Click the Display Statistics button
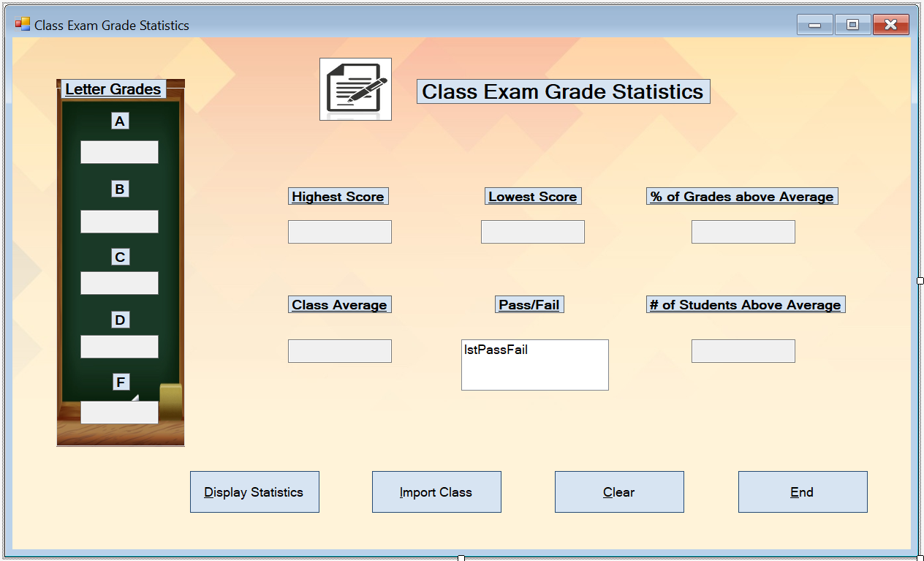This screenshot has height=561, width=924. [x=254, y=492]
